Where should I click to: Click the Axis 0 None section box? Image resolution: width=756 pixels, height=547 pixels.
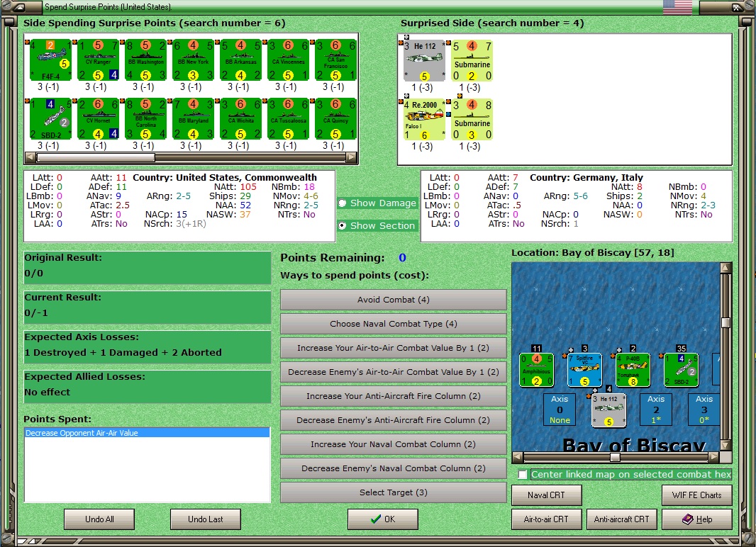[x=560, y=410]
